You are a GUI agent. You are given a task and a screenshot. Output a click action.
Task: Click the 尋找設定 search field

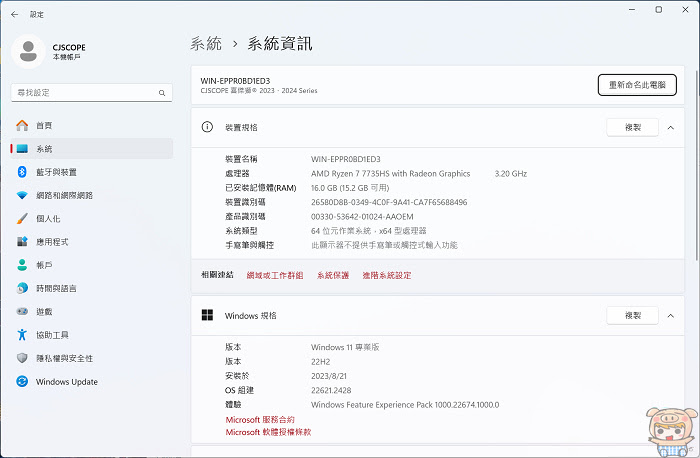(92, 92)
